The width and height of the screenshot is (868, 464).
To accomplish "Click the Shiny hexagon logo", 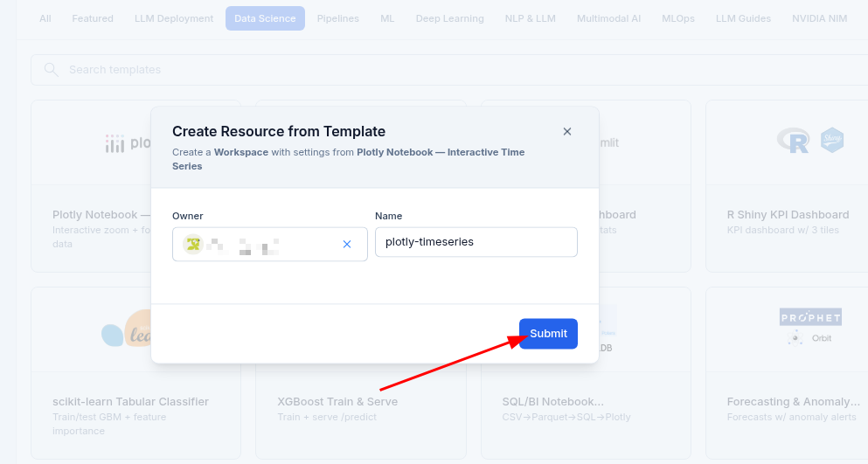I will 832,140.
